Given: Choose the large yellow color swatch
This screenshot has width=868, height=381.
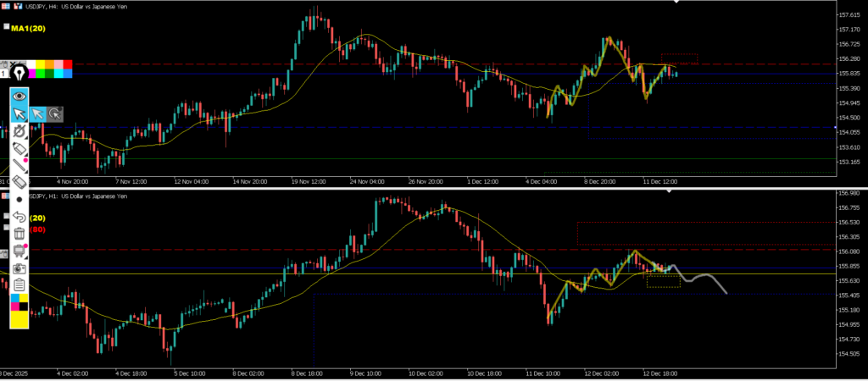Looking at the screenshot, I should point(19,319).
